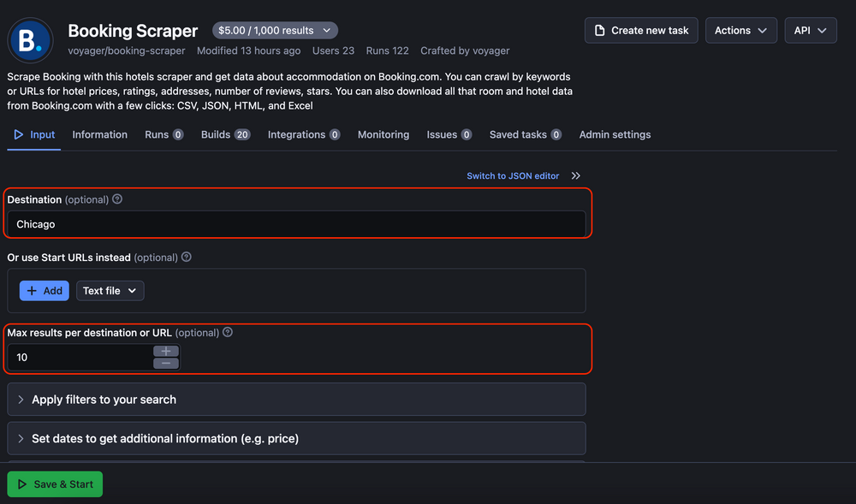Click the Booking Scraper circular logo

tap(30, 40)
